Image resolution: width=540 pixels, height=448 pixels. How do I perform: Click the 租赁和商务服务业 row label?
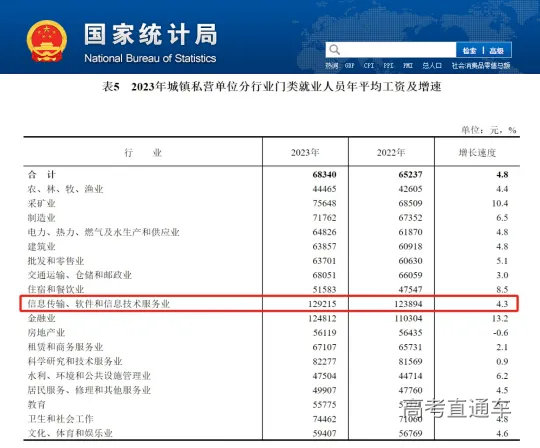[65, 347]
